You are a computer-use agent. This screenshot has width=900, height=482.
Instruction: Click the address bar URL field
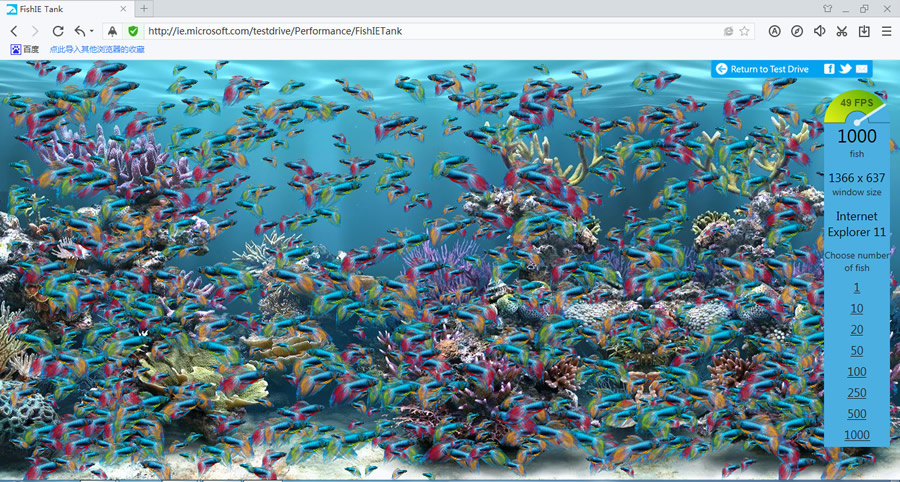click(430, 31)
